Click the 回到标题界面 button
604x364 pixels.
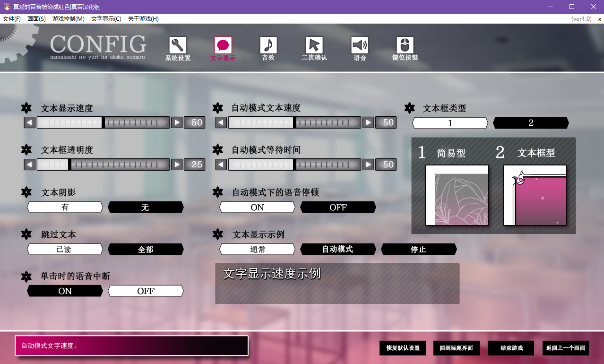(456, 348)
